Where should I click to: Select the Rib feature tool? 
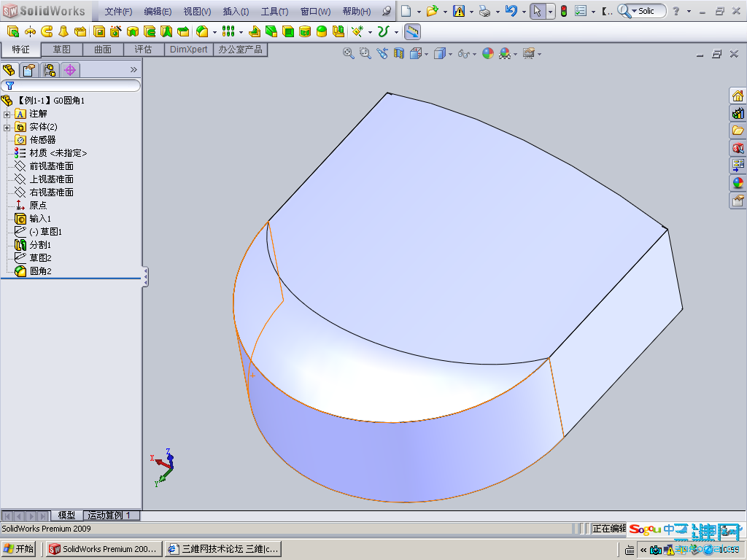click(x=255, y=31)
